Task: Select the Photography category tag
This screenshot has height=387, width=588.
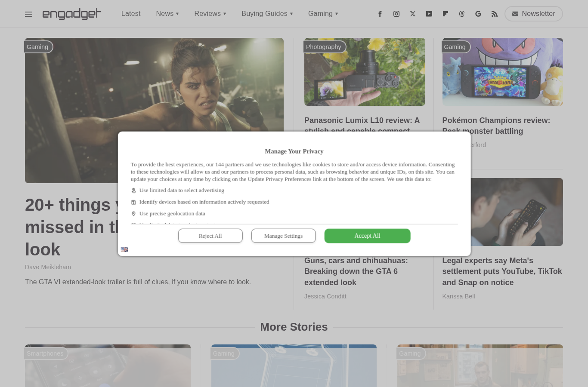Action: click(324, 47)
